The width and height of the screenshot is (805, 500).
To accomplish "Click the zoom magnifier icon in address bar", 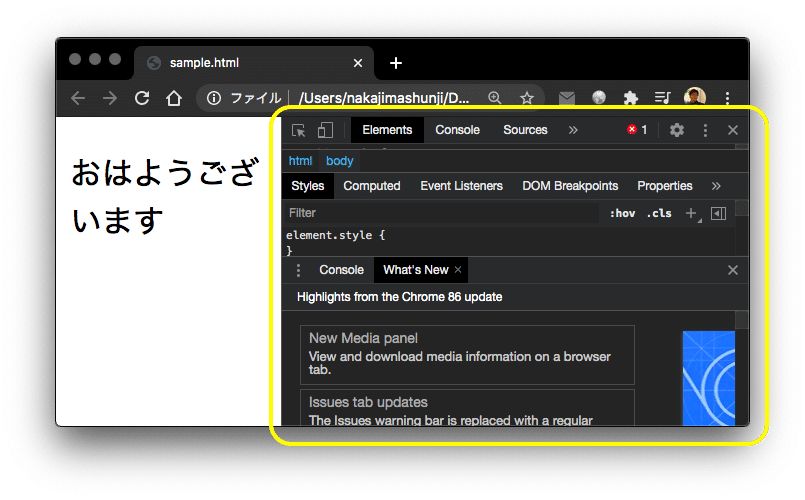I will pyautogui.click(x=494, y=98).
